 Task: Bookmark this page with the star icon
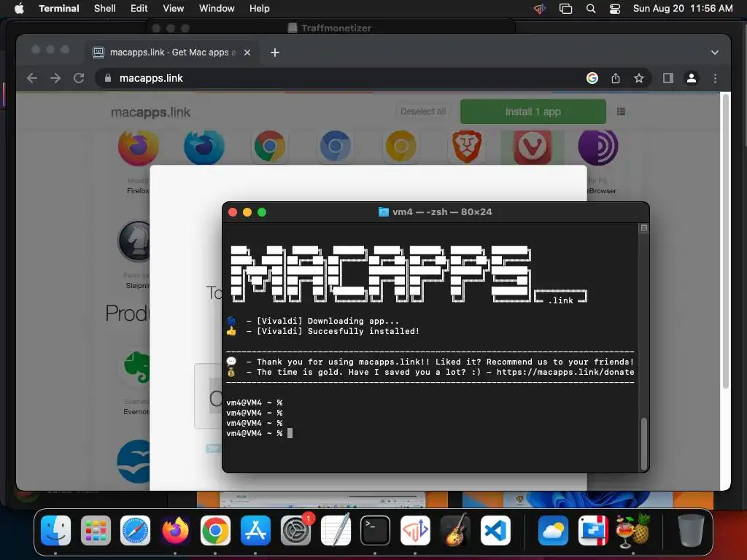639,78
